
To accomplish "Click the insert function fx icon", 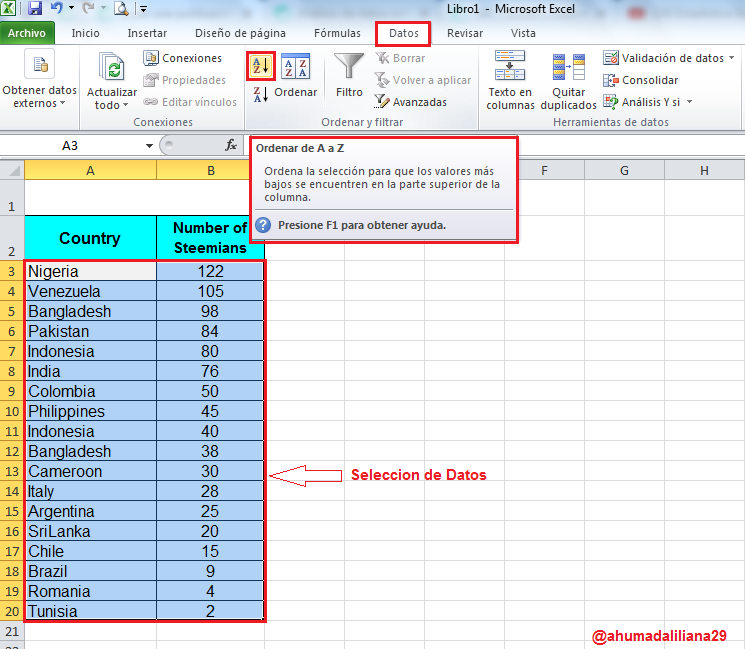I will [x=231, y=145].
